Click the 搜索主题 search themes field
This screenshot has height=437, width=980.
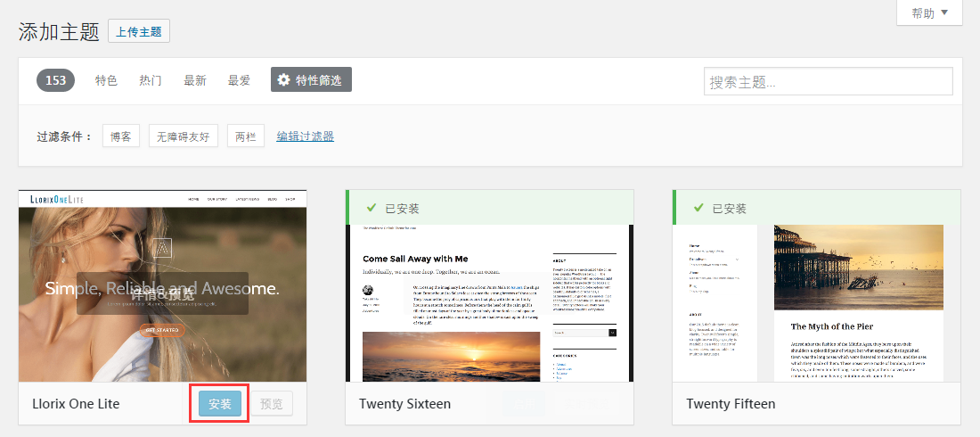(x=829, y=81)
